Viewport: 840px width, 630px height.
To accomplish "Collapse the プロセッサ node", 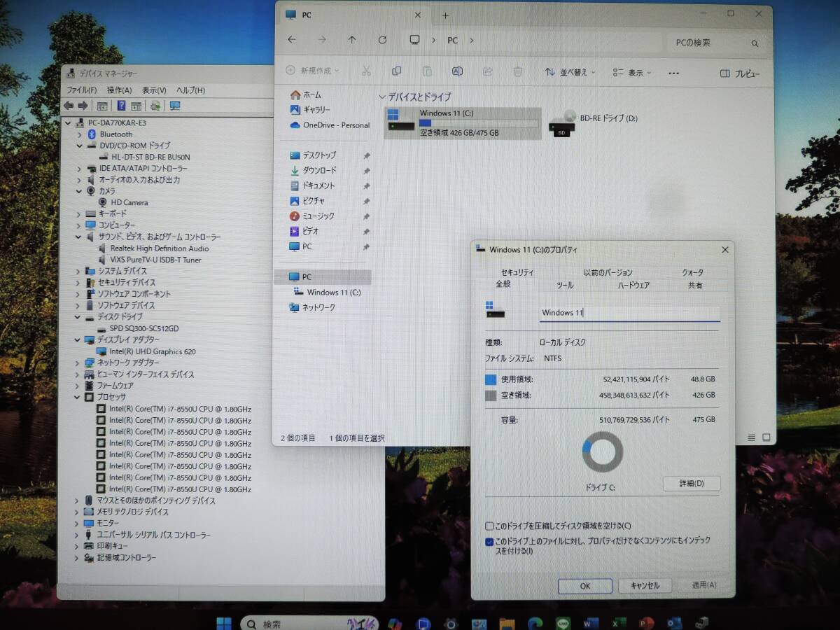I will pos(78,397).
